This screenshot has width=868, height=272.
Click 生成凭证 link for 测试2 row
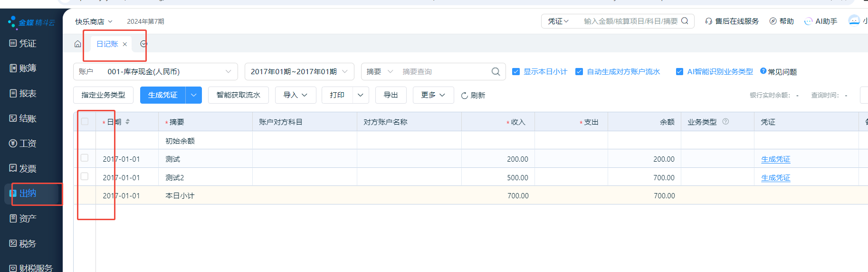775,178
